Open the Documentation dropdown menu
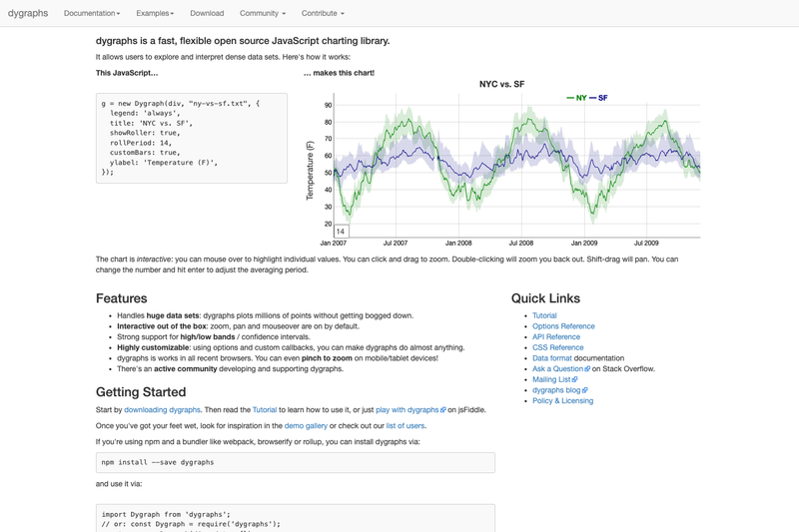 pos(92,13)
